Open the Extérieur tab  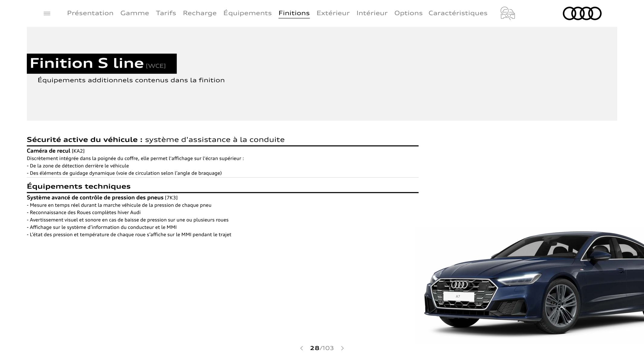(333, 13)
